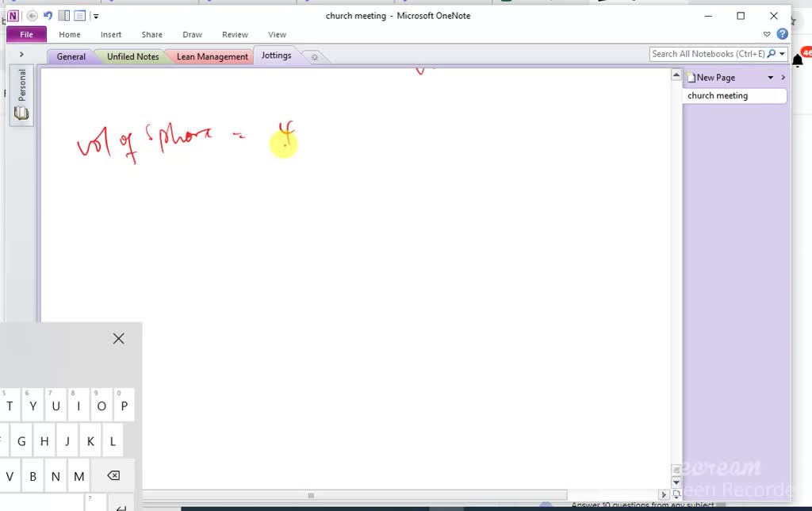812x511 pixels.
Task: Open the Personal notebook icon in sidebar
Action: click(21, 113)
